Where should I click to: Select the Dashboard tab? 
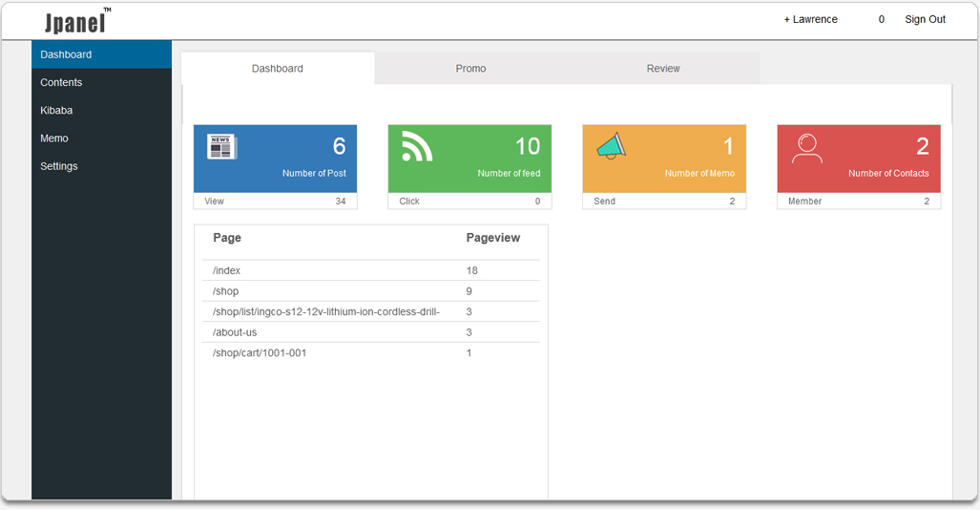click(x=278, y=68)
